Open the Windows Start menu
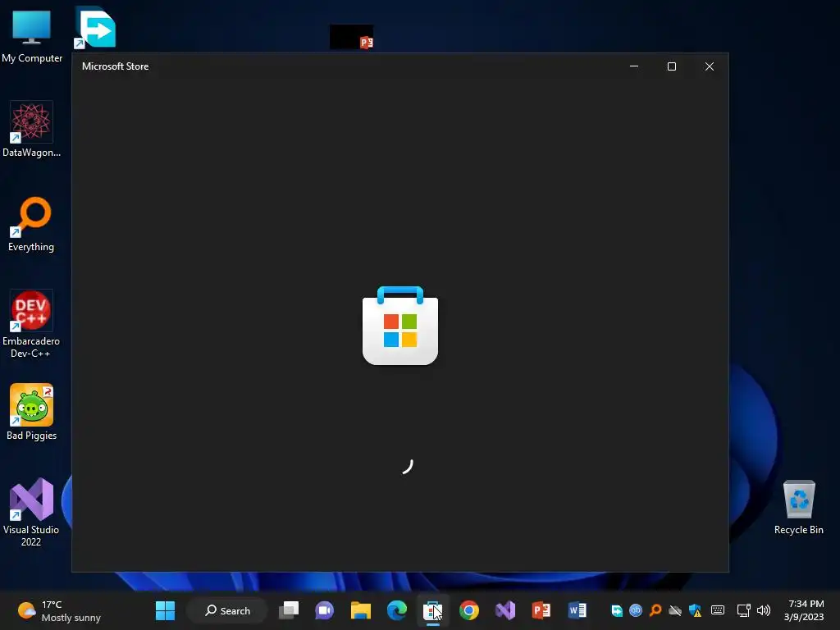This screenshot has width=840, height=630. [x=165, y=610]
